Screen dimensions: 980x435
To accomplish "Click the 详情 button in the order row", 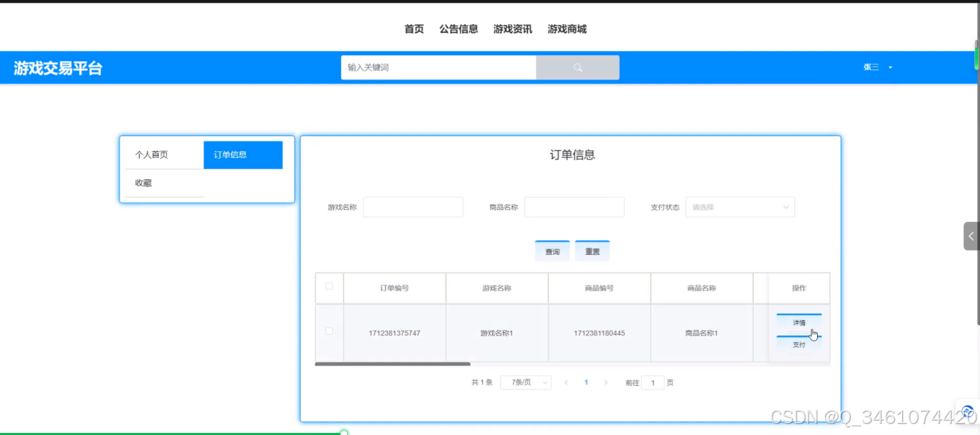I will coord(799,323).
